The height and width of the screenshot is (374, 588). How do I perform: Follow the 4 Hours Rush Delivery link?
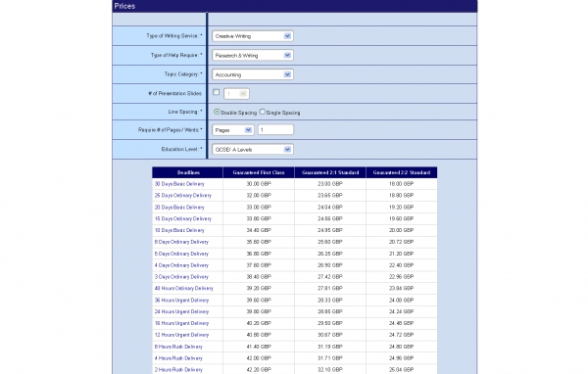[178, 358]
